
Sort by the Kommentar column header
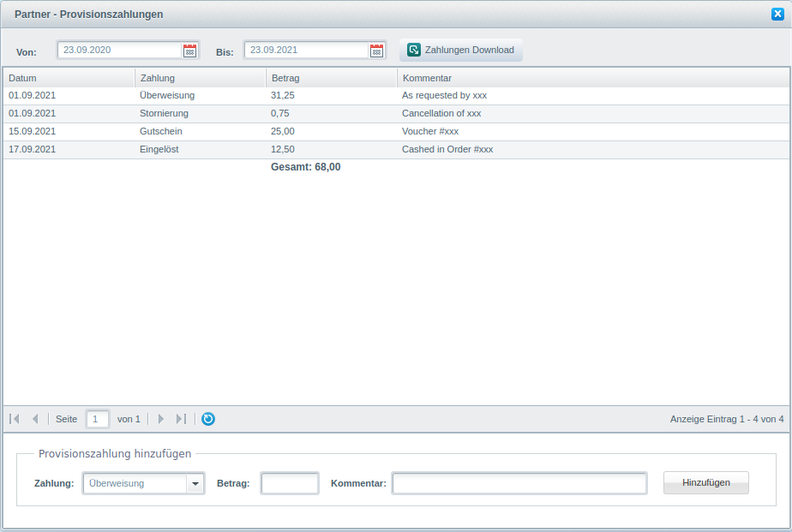pyautogui.click(x=591, y=78)
